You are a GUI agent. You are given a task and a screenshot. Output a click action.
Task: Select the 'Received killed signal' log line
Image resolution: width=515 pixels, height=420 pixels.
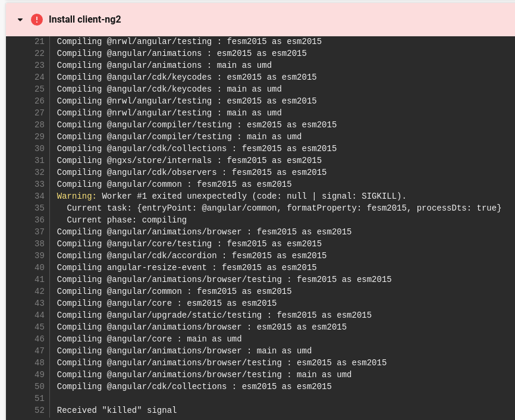tap(117, 410)
